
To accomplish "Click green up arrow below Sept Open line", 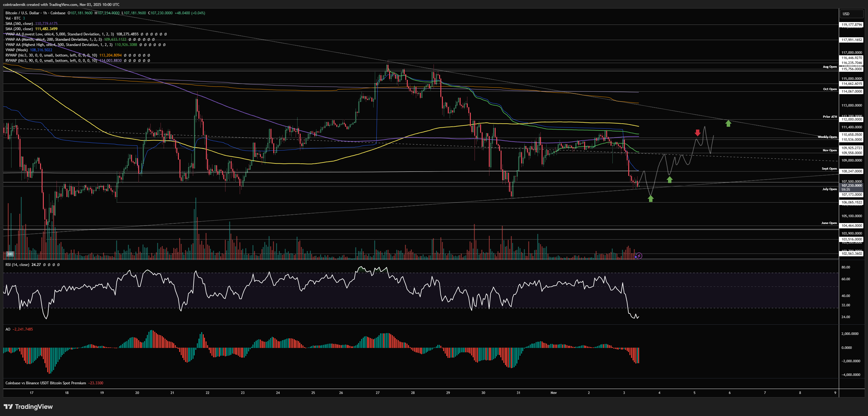I will [x=670, y=180].
